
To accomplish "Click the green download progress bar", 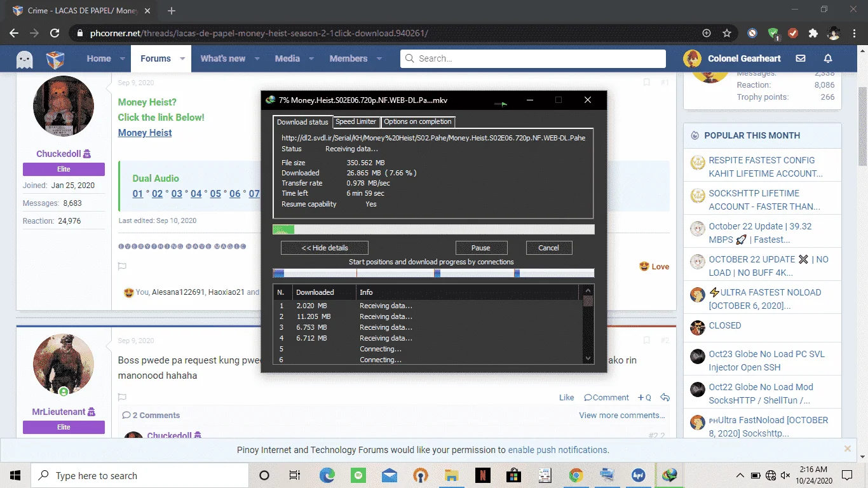I will 433,229.
